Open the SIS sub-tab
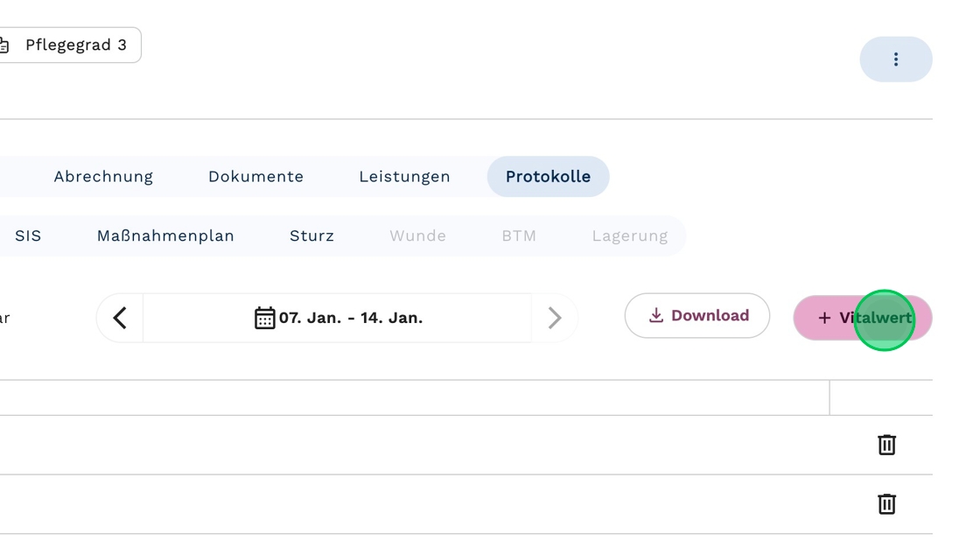This screenshot has height=548, width=980. pos(28,235)
